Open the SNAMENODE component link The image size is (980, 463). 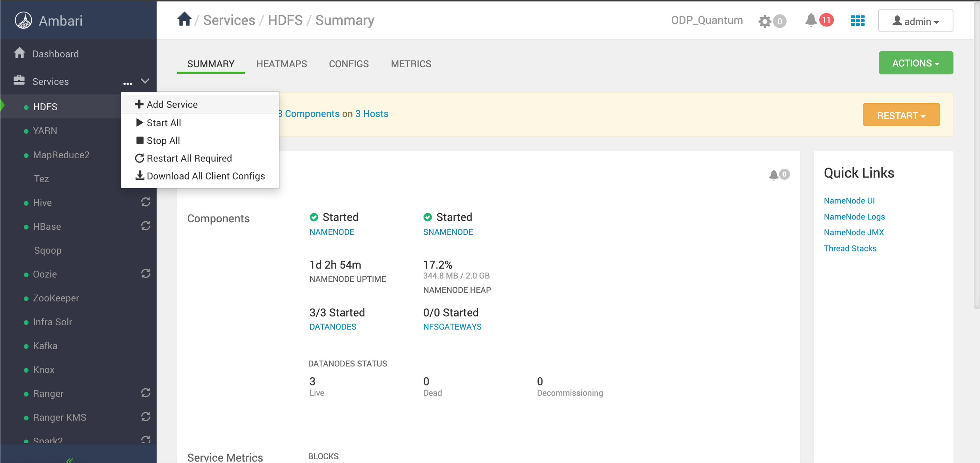[448, 232]
